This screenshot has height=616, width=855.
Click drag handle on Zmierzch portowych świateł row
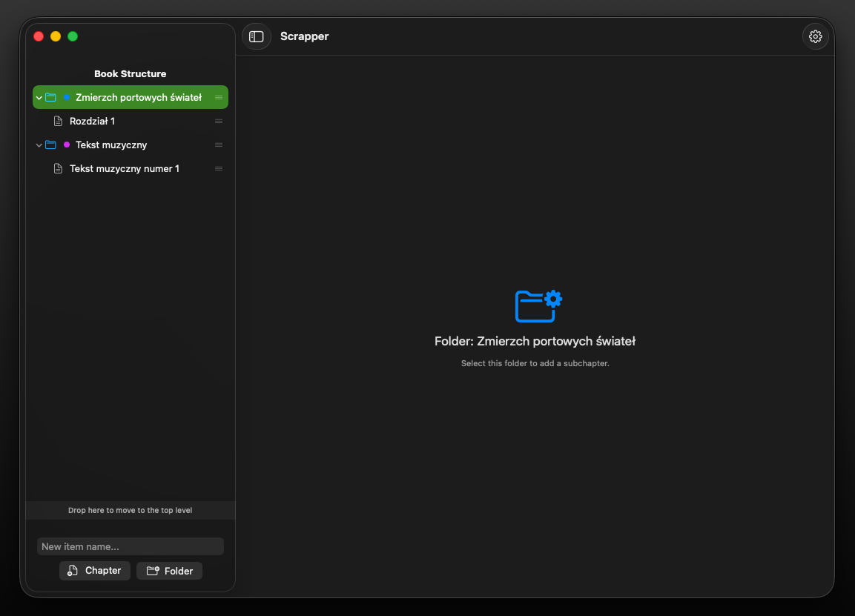coord(219,98)
